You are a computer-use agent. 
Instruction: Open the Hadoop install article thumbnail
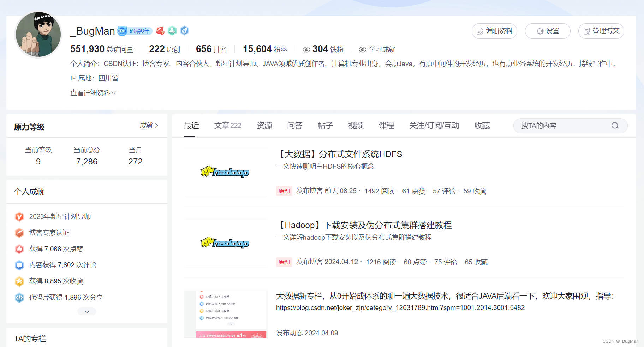pyautogui.click(x=226, y=243)
